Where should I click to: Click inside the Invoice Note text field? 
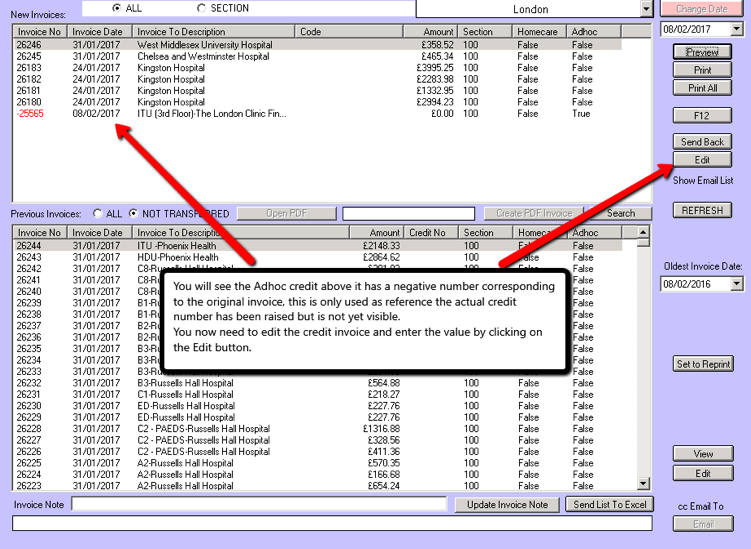258,505
